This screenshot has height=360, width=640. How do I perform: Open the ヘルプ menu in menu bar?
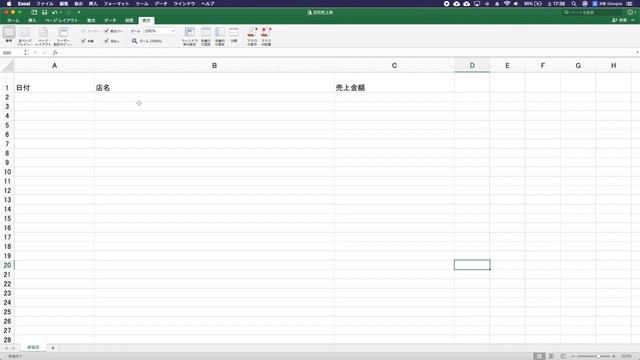pyautogui.click(x=208, y=4)
